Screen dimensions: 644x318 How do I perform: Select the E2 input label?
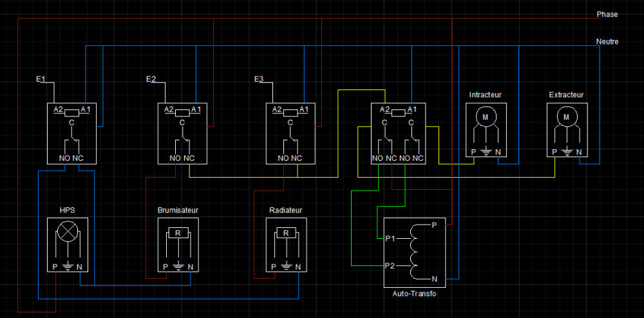tap(151, 79)
